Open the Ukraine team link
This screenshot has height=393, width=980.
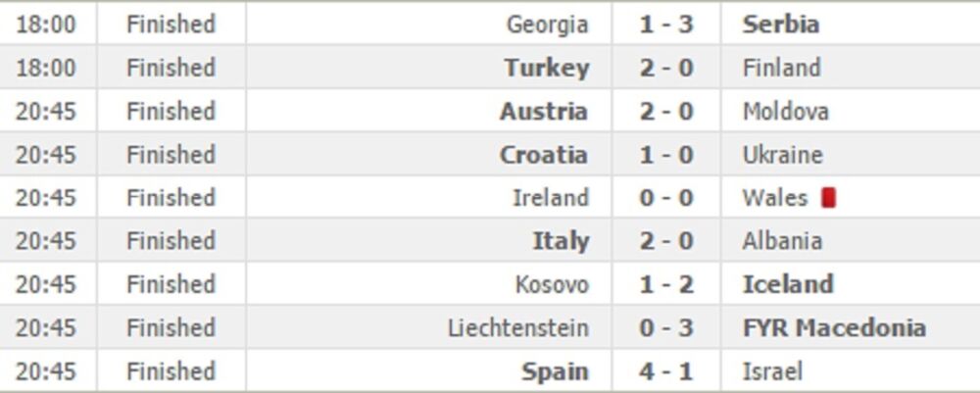(782, 155)
